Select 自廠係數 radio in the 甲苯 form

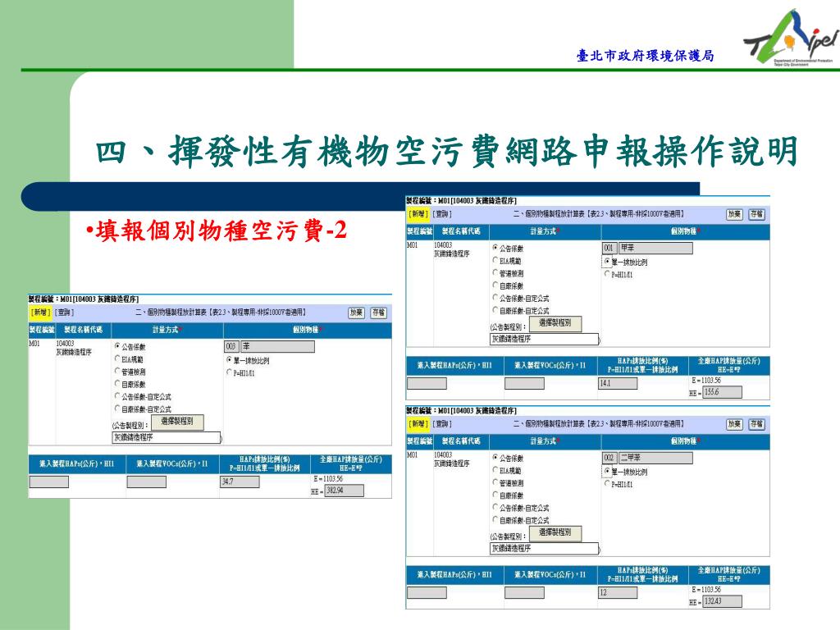click(495, 285)
